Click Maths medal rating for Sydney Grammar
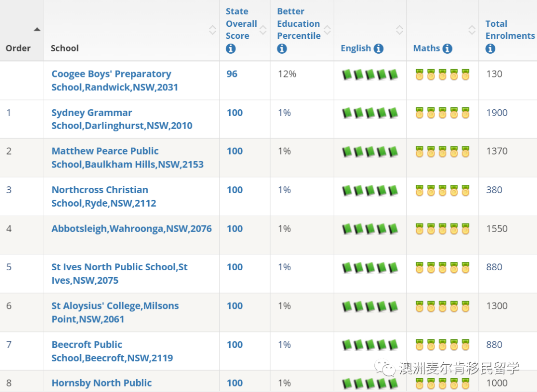The image size is (537, 392). (x=443, y=113)
